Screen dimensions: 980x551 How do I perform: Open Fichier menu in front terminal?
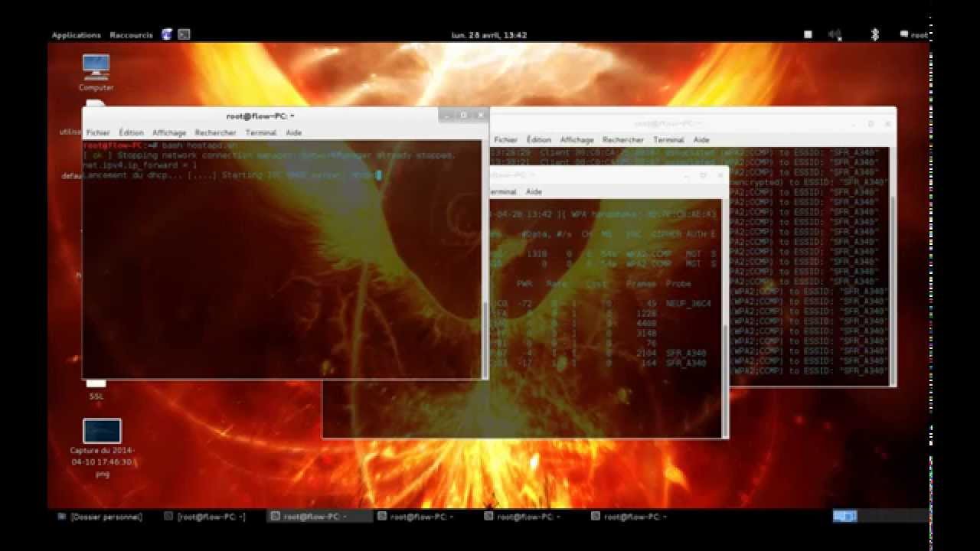point(98,132)
